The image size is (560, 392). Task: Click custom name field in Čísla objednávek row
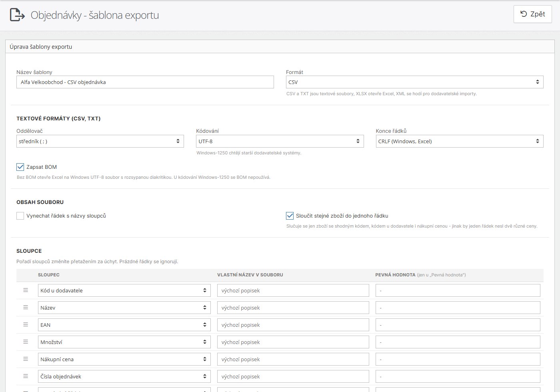click(293, 376)
